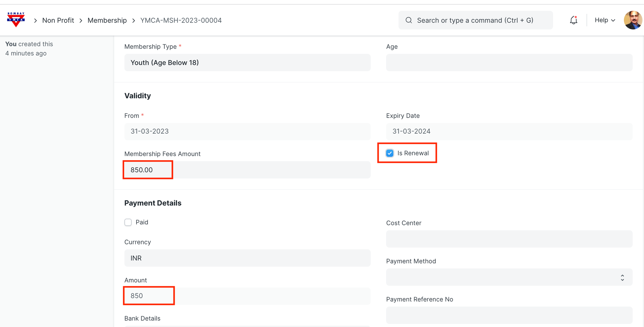Open the Help dropdown menu
644x327 pixels.
604,20
